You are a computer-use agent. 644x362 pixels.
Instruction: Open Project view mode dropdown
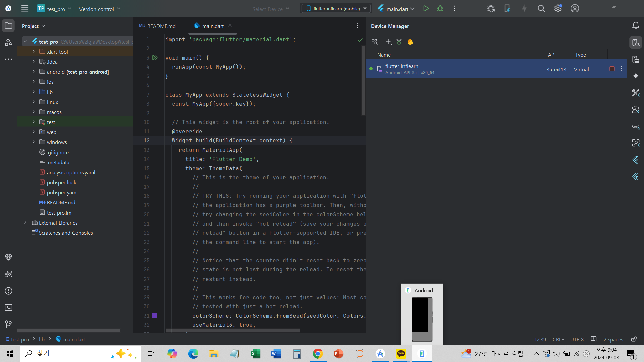click(x=34, y=26)
